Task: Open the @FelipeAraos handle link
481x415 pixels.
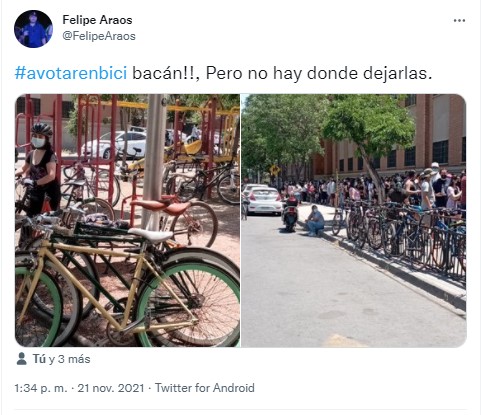Action: 99,36
